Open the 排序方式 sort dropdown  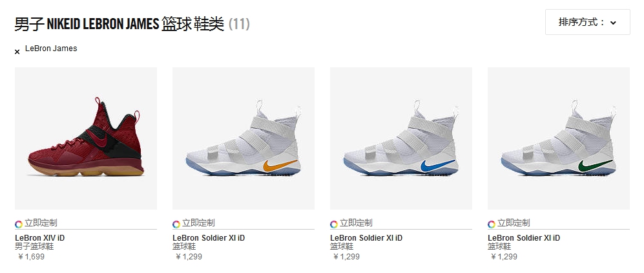tap(587, 22)
